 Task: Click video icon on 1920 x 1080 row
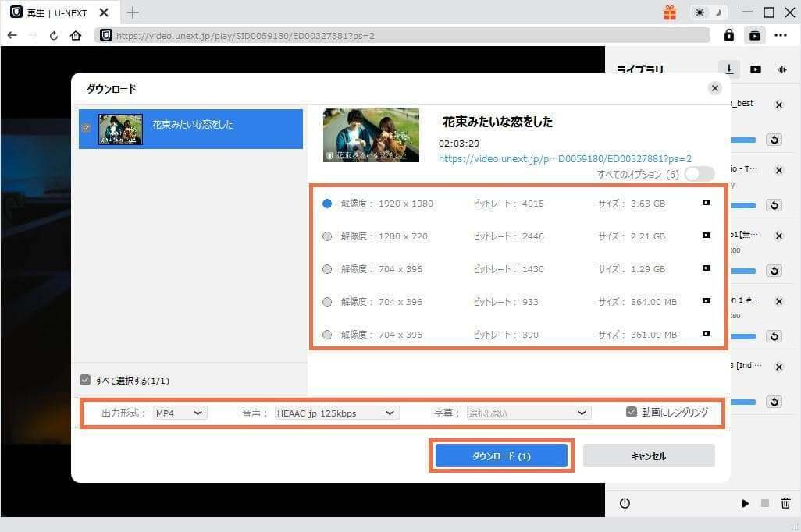click(x=706, y=203)
